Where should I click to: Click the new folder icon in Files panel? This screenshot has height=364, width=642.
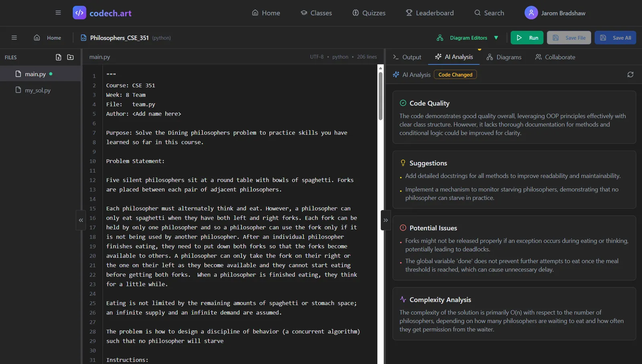point(71,57)
